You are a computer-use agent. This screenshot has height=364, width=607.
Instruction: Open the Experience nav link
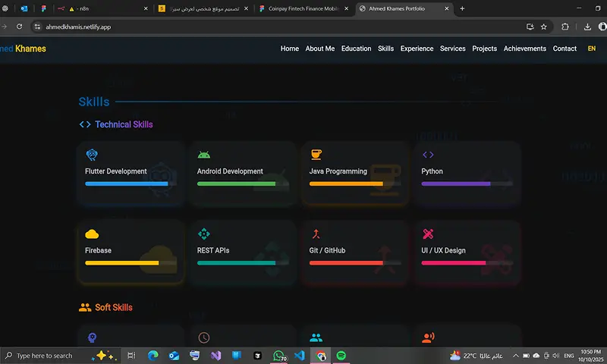pyautogui.click(x=417, y=49)
